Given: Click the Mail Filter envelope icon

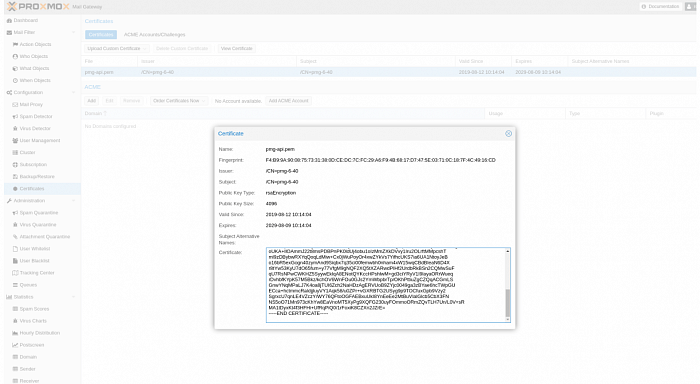Looking at the screenshot, I should 9,32.
